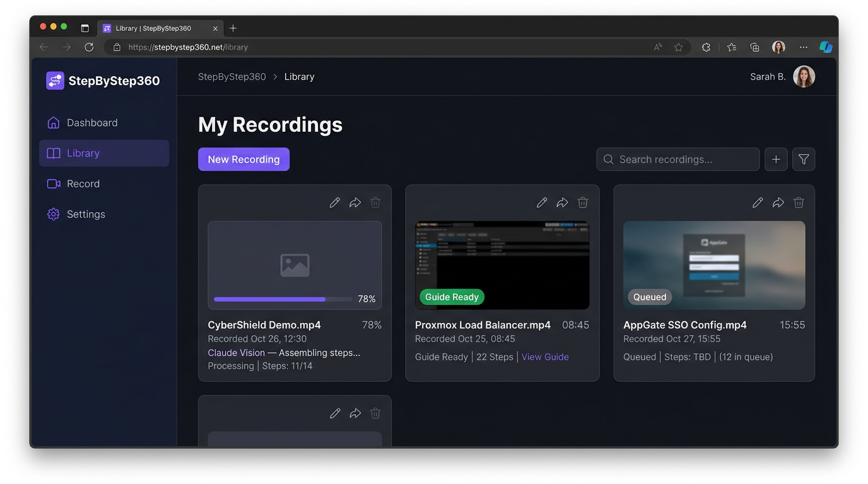Open Settings via the gear icon
This screenshot has height=484, width=868.
pyautogui.click(x=53, y=214)
